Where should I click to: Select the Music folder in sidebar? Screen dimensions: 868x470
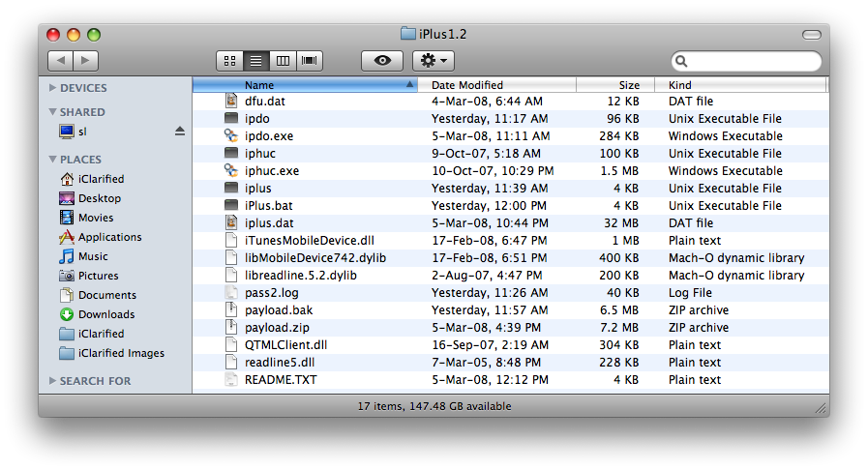click(x=93, y=256)
